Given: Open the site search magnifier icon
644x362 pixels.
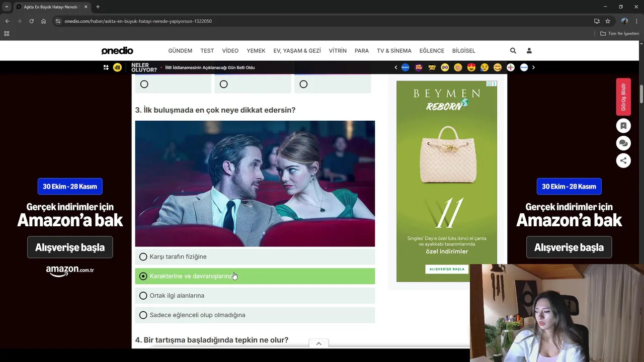Looking at the screenshot, I should pyautogui.click(x=513, y=51).
